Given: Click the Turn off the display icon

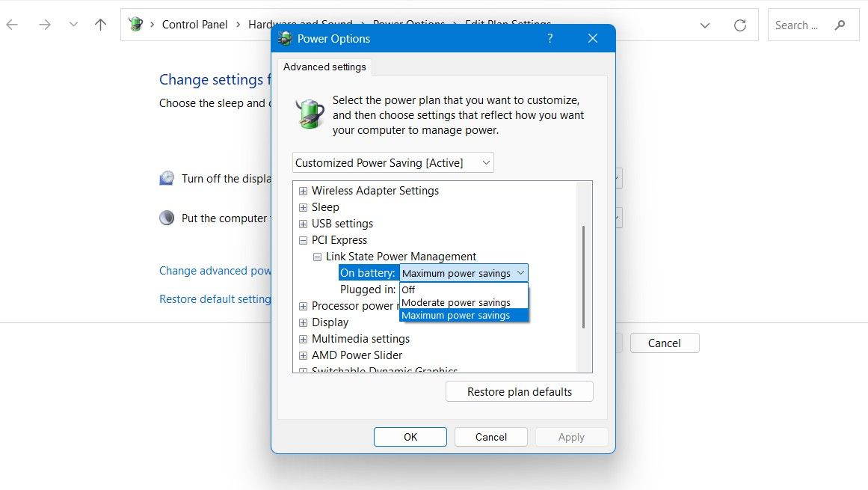Looking at the screenshot, I should pyautogui.click(x=167, y=178).
